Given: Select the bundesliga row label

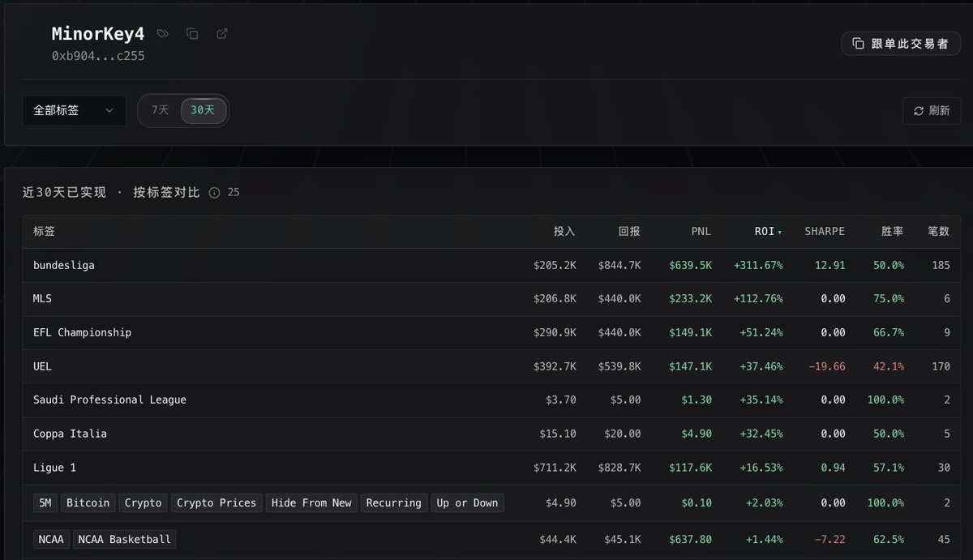Looking at the screenshot, I should point(64,265).
